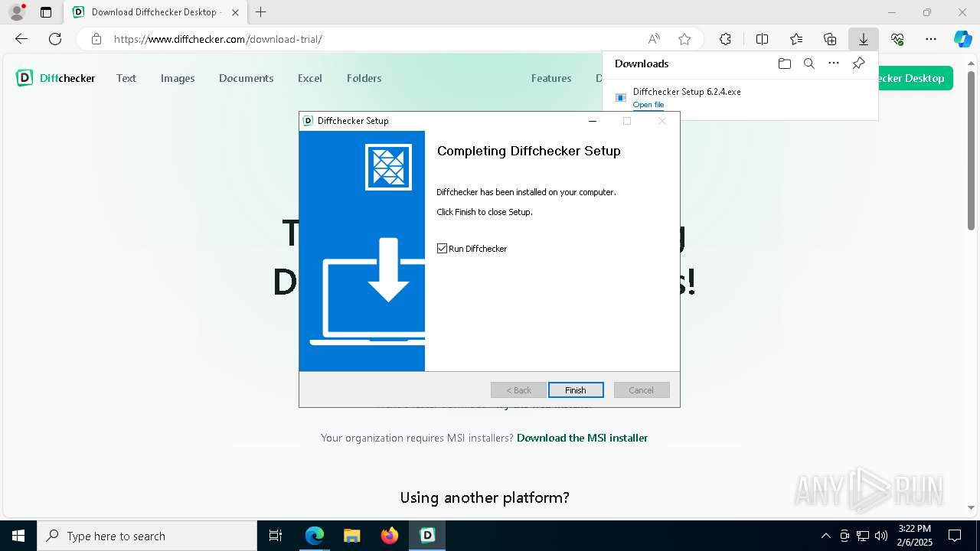
Task: Click the Diffchecker Setup taskbar icon
Action: click(427, 536)
